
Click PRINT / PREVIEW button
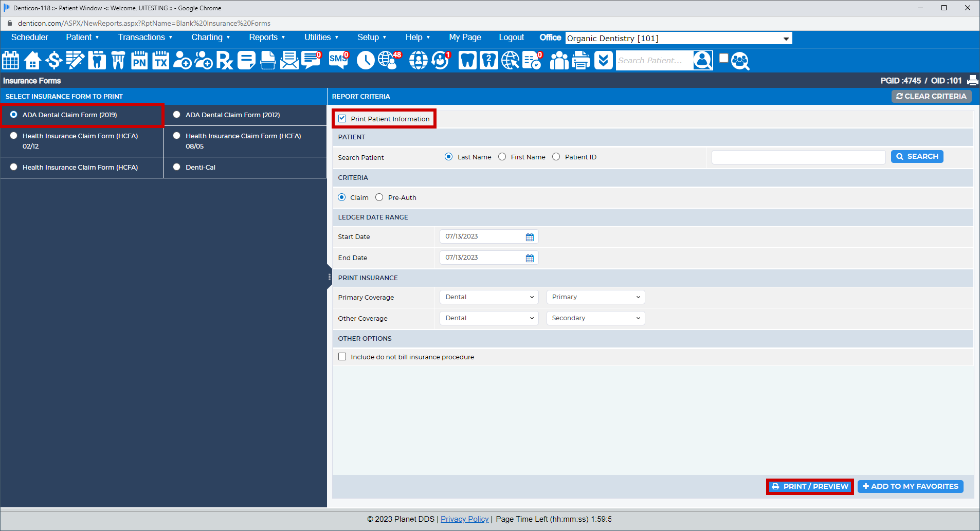click(810, 486)
